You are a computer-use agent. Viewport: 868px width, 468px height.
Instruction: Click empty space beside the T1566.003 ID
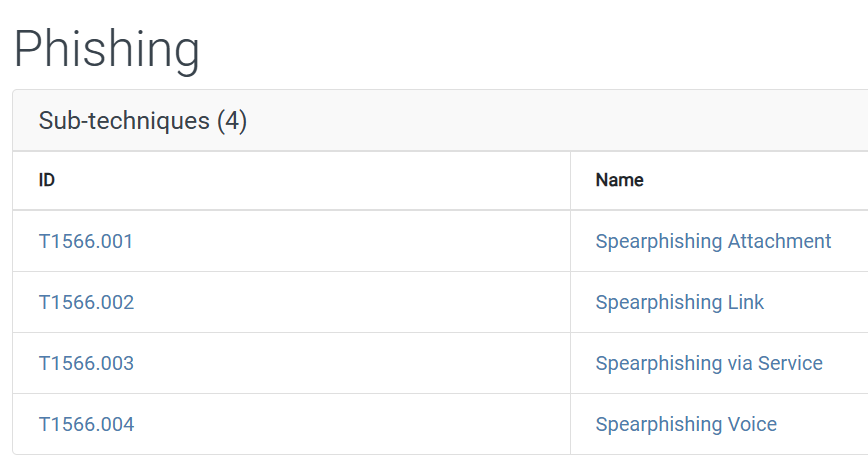pos(350,363)
